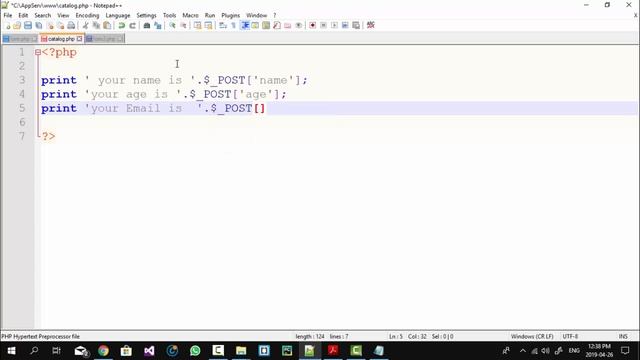Zoom in using the toolbar icon
This screenshot has width=640, height=360.
[x=172, y=25]
